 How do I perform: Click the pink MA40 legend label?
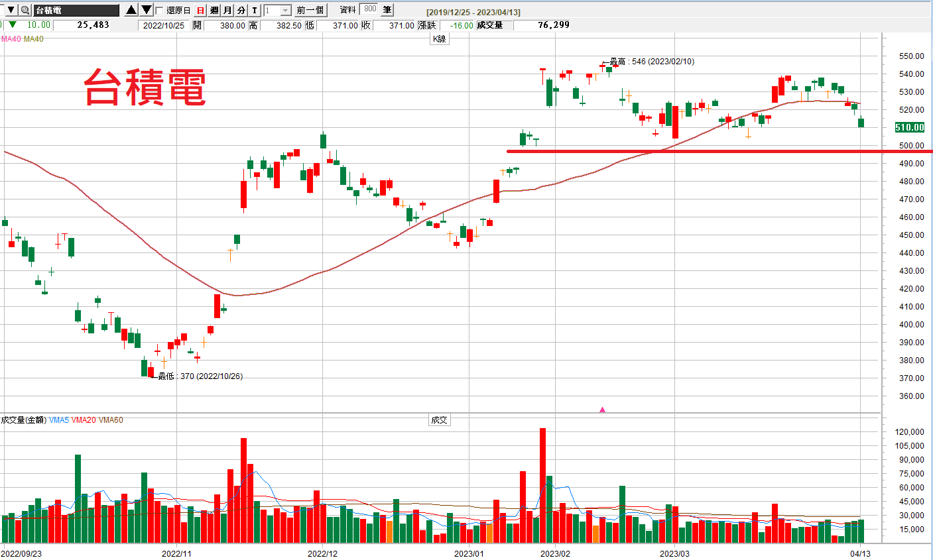[x=11, y=39]
